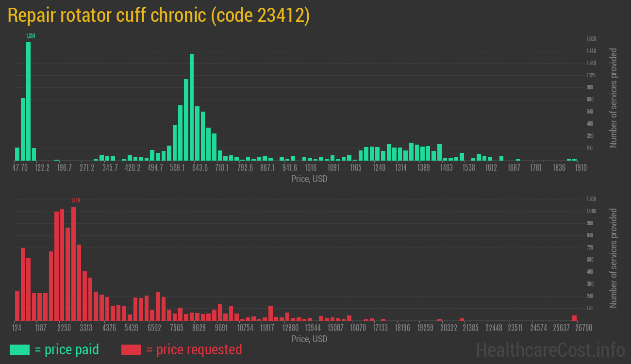Click the 47.70 x-axis tick label

[20, 168]
